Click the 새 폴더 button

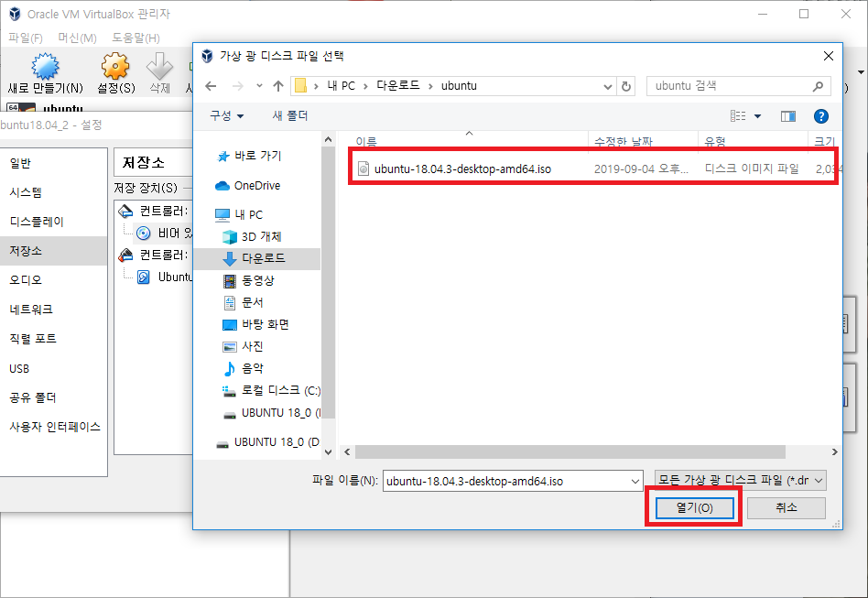click(x=290, y=115)
